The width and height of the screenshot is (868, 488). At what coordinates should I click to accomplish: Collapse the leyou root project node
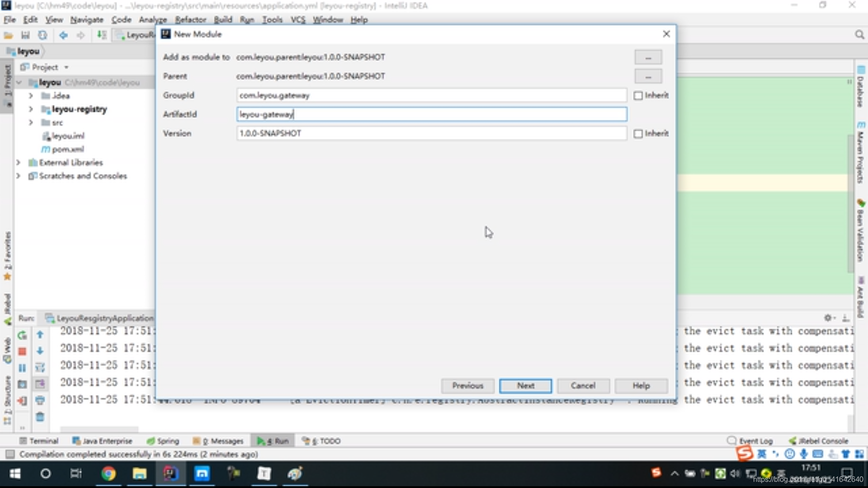tap(19, 83)
